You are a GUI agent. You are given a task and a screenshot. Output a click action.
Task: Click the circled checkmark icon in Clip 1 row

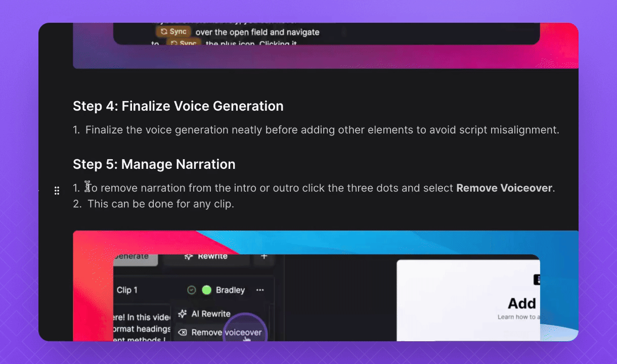[191, 290]
